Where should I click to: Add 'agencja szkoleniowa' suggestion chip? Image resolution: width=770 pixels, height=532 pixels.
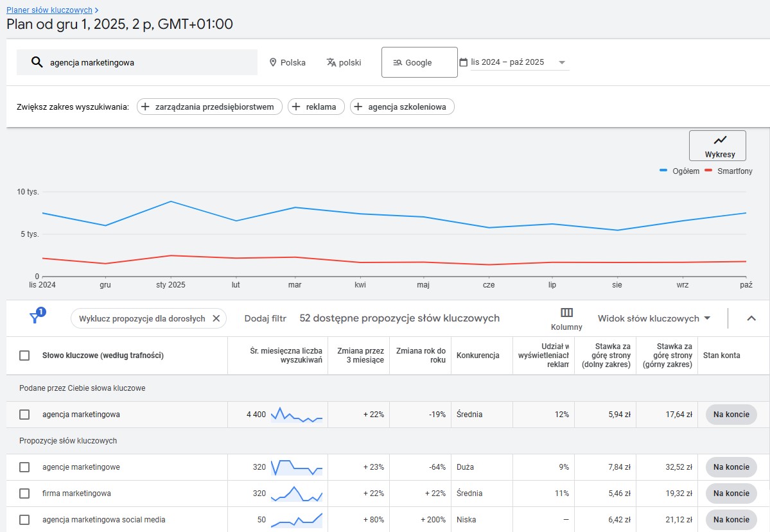tap(402, 107)
